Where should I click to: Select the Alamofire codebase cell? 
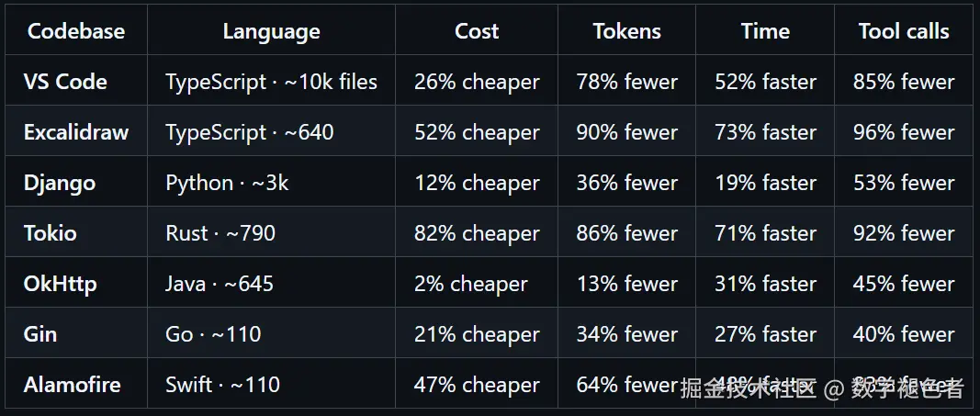[x=72, y=385]
